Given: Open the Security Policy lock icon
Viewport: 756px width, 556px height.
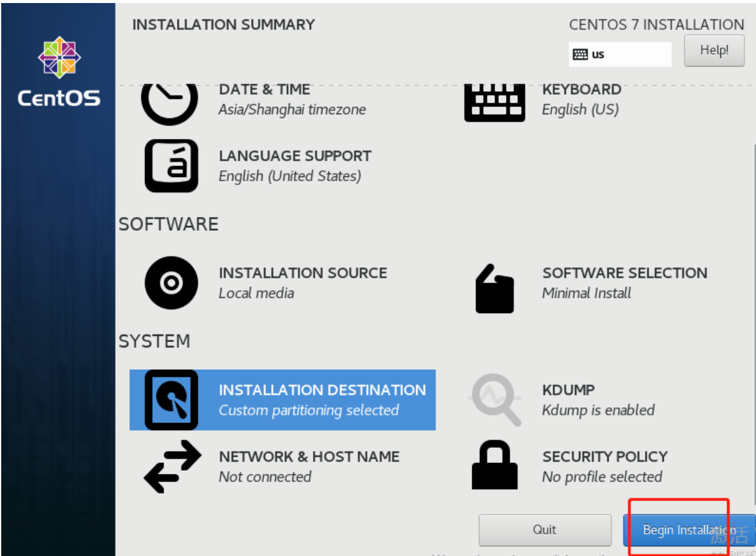Looking at the screenshot, I should 495,465.
